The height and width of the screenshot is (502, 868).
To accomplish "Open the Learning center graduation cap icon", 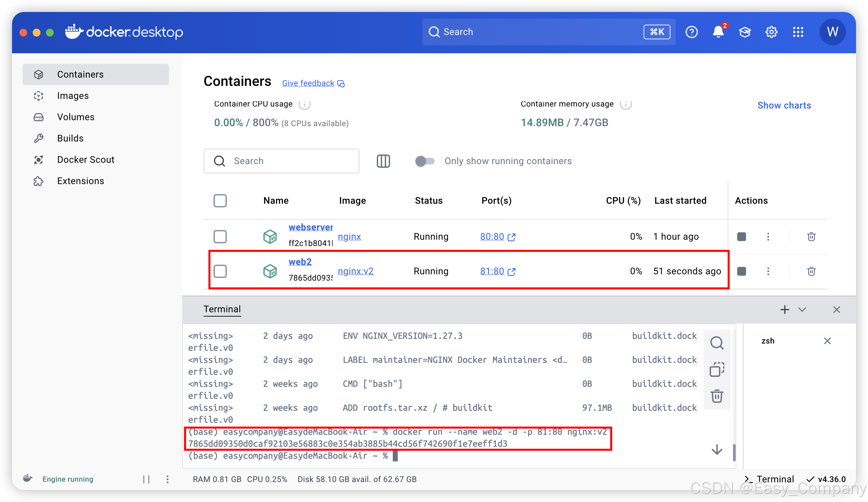I will click(x=744, y=32).
